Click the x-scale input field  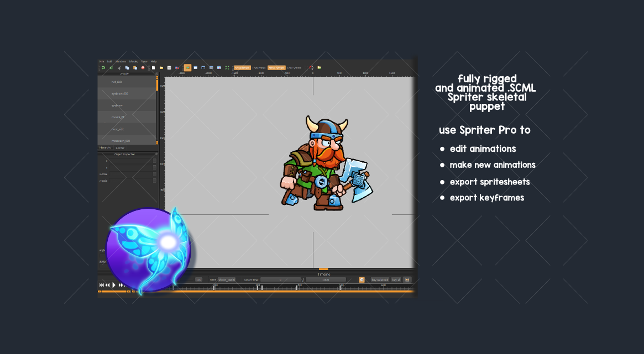coord(131,174)
